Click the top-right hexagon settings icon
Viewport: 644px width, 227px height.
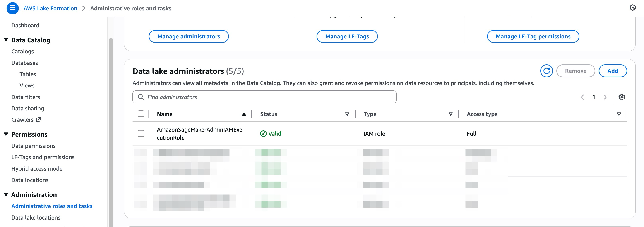pos(632,8)
